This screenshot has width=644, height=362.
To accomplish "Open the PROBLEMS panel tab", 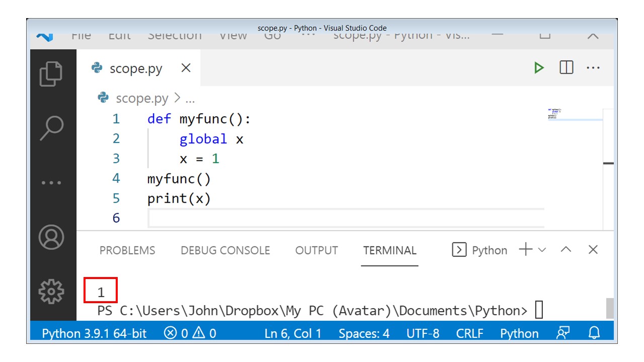I will [x=127, y=250].
